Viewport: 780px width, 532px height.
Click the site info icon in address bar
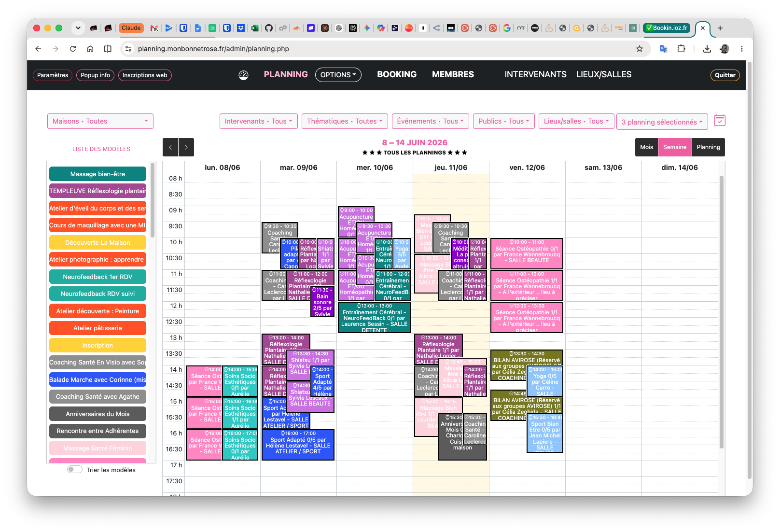[128, 49]
